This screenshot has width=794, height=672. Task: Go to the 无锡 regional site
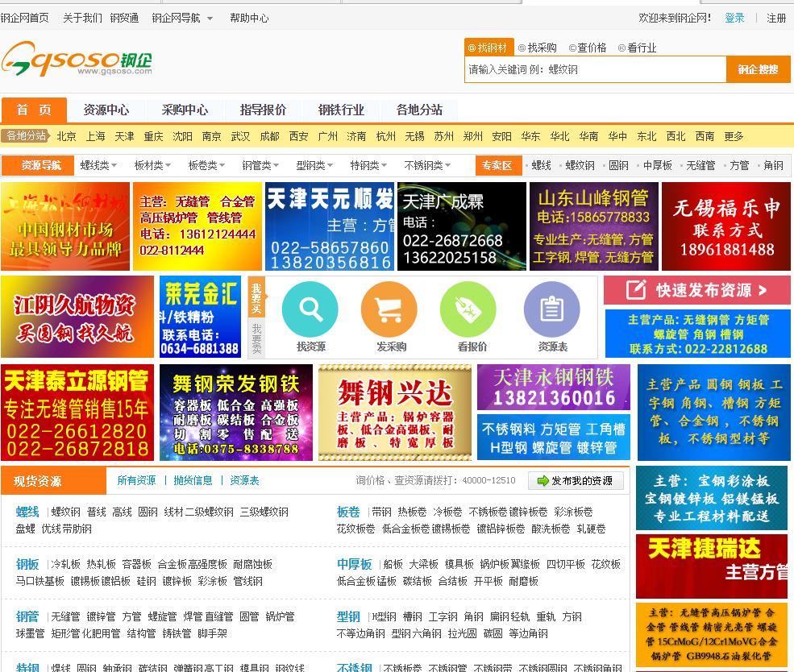[414, 136]
